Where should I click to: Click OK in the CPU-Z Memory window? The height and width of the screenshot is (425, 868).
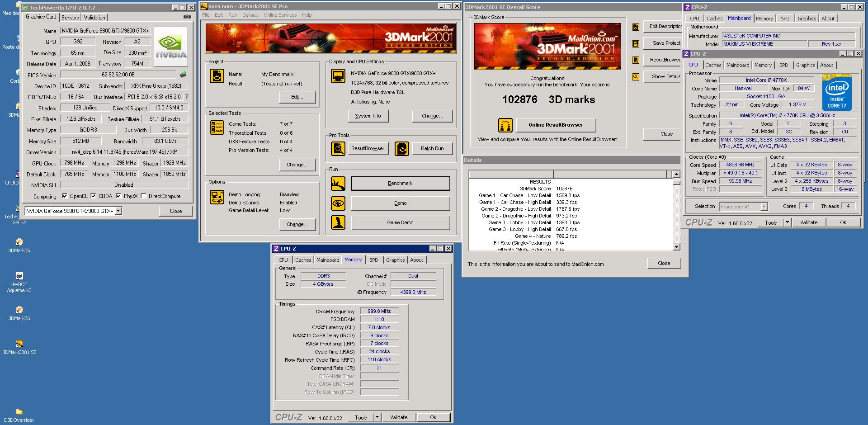click(x=433, y=417)
